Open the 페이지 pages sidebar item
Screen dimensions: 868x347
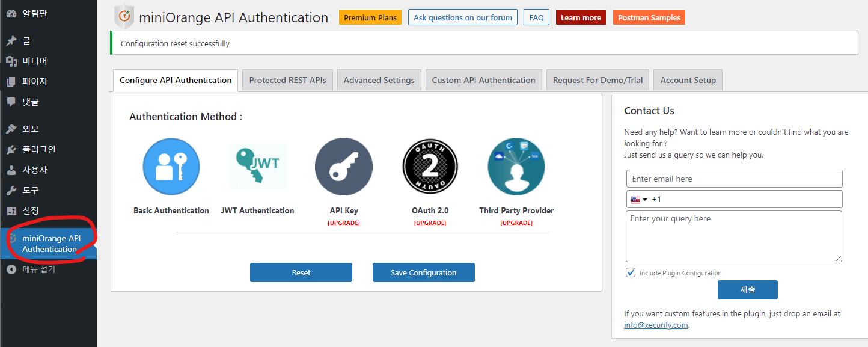pos(48,81)
